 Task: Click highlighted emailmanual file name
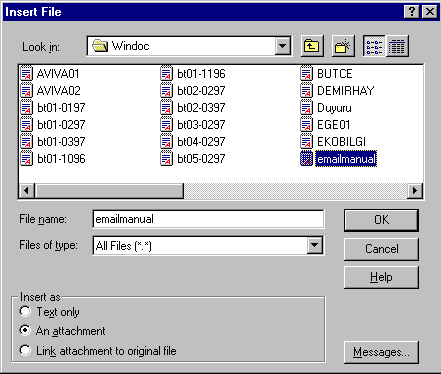coord(346,159)
